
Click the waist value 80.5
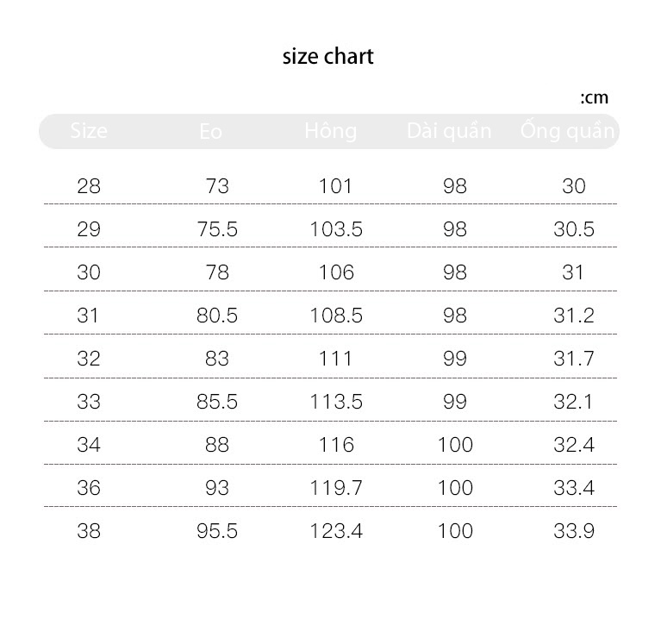pyautogui.click(x=217, y=316)
